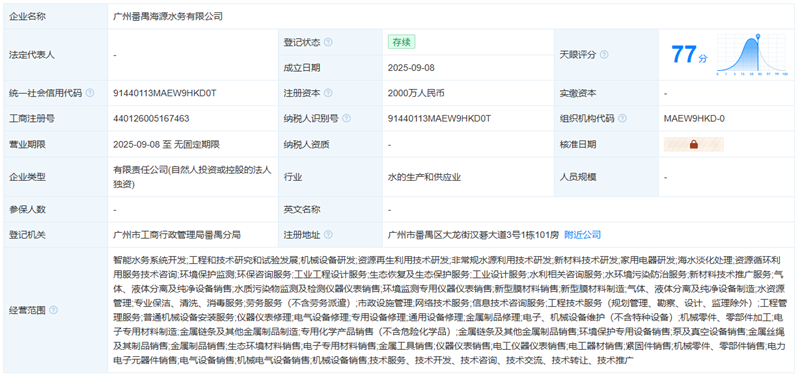Viewport: 800px width, 379px height.
Task: Click business term 2025-09-08 至 无固定期限
Action: (166, 144)
